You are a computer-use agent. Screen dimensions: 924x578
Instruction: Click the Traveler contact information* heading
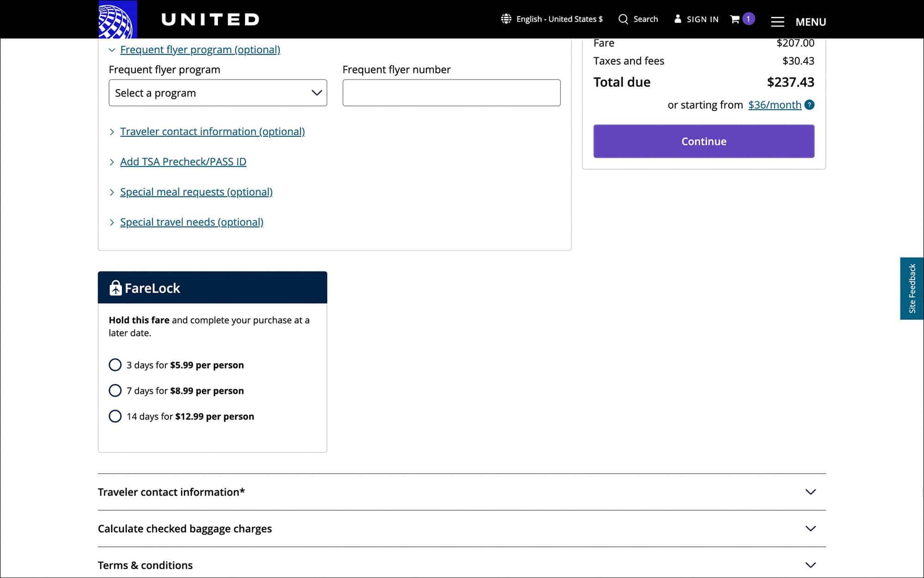click(171, 492)
